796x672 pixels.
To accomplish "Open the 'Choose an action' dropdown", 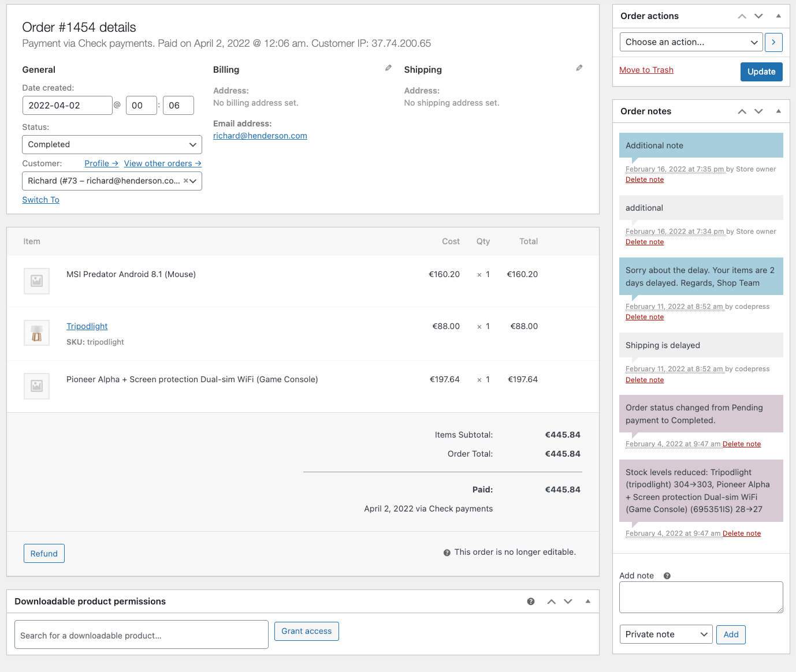I will 691,42.
